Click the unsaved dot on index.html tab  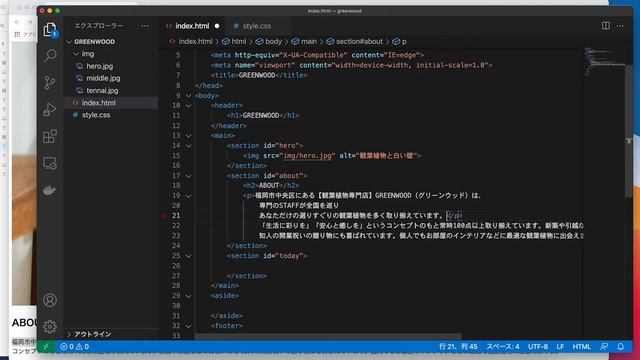tap(217, 26)
